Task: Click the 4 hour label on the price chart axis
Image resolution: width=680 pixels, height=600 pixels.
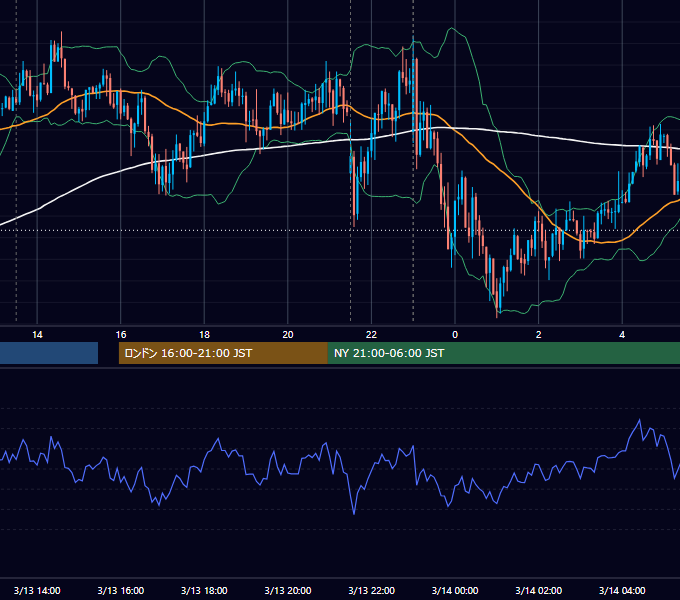Action: pyautogui.click(x=622, y=334)
